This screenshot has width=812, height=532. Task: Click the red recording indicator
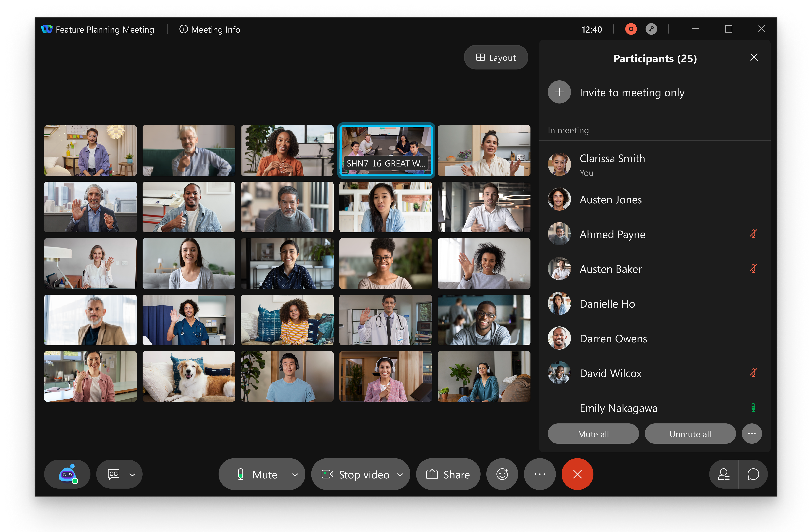pyautogui.click(x=631, y=29)
